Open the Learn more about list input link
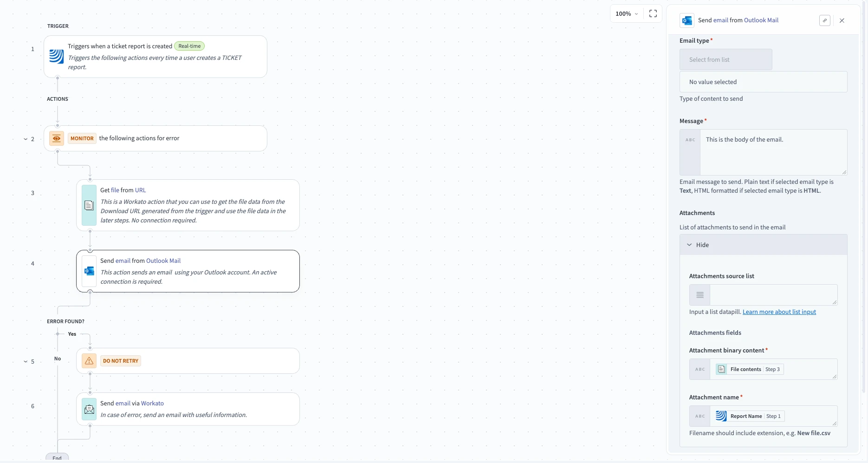Image resolution: width=868 pixels, height=463 pixels. pyautogui.click(x=779, y=312)
